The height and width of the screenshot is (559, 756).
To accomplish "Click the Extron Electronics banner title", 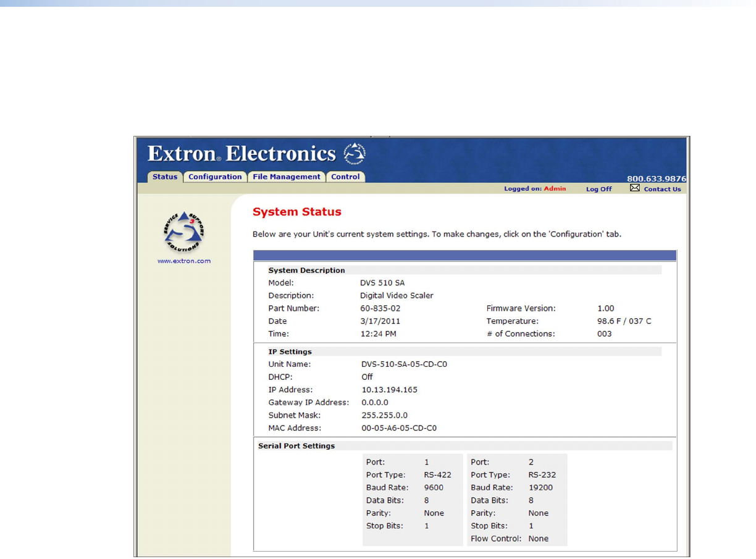I will pos(241,154).
